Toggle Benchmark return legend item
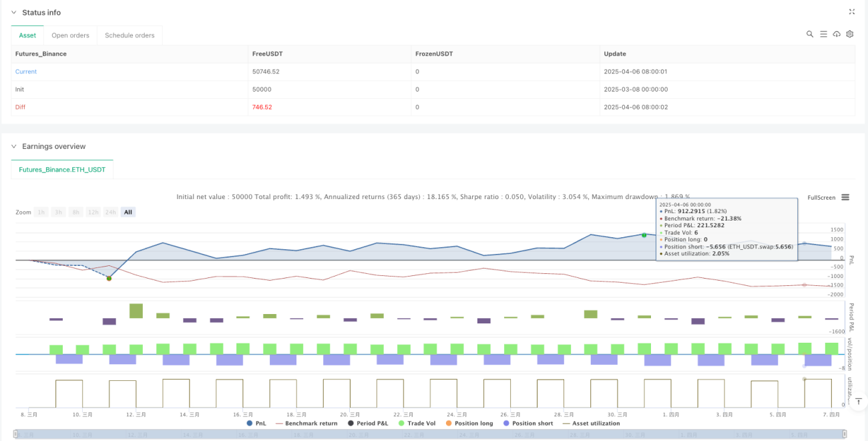Screen dimensions: 868x441 tap(306, 423)
